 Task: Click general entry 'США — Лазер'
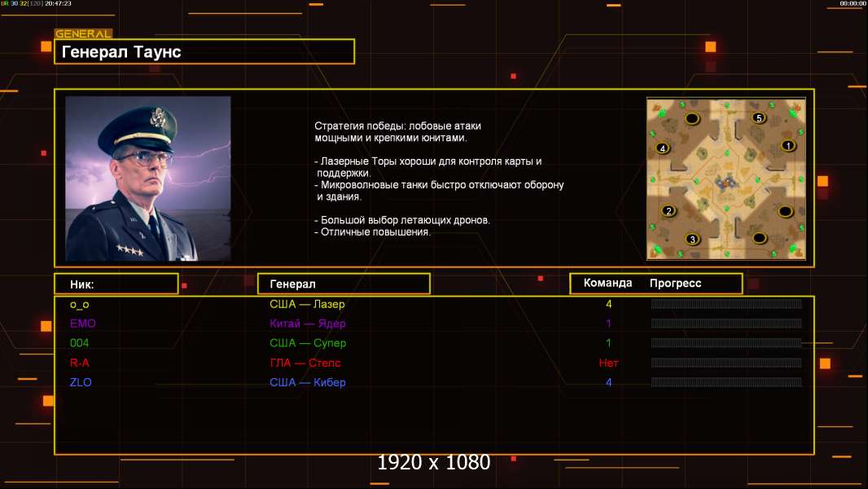(307, 304)
